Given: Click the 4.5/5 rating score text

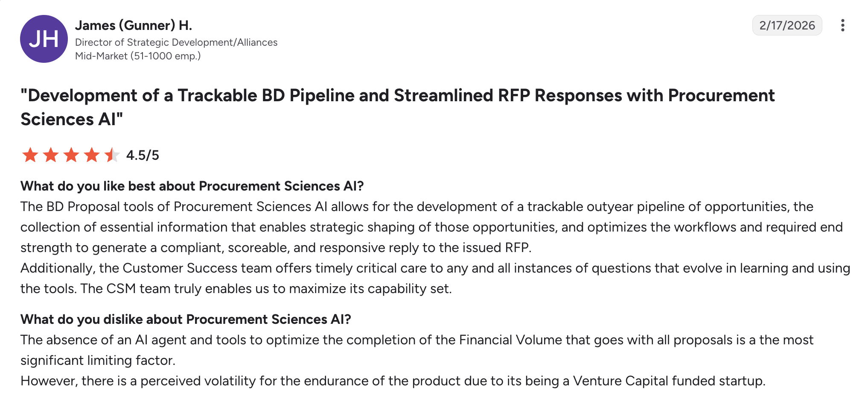Looking at the screenshot, I should pos(143,155).
